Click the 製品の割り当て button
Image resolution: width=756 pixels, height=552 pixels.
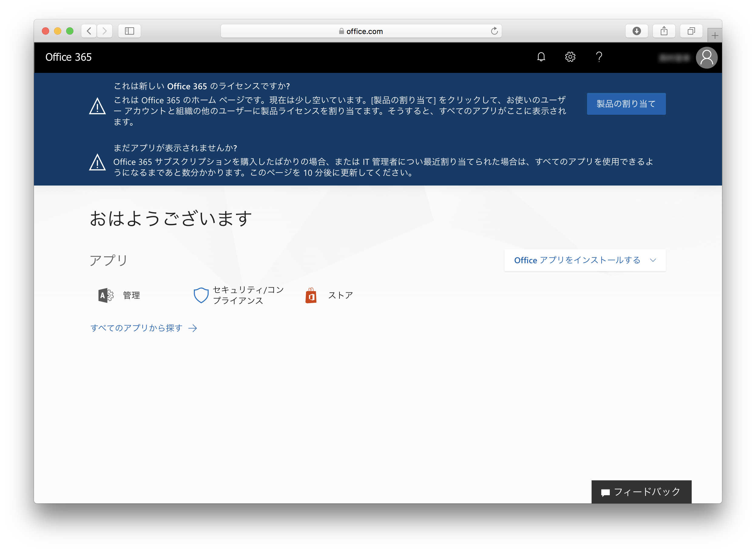click(x=626, y=104)
